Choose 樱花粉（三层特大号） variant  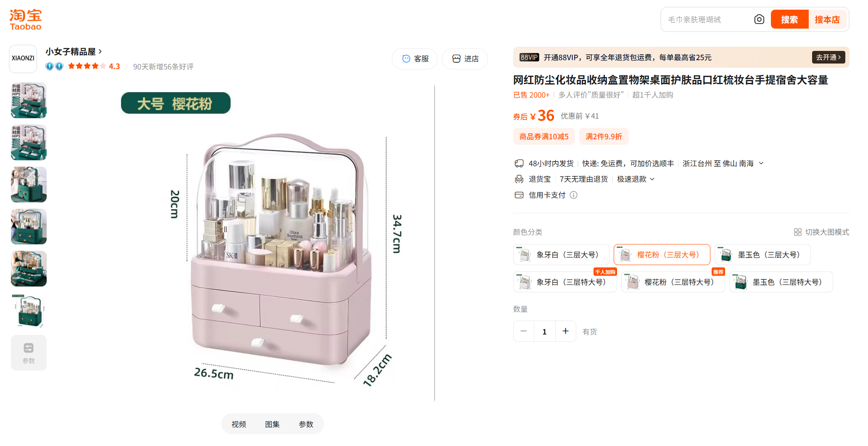(673, 282)
